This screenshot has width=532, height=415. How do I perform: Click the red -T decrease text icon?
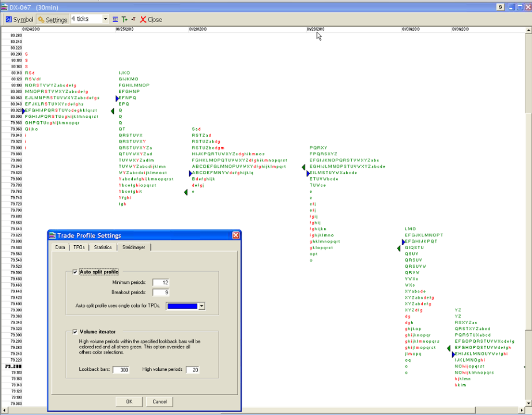point(133,19)
